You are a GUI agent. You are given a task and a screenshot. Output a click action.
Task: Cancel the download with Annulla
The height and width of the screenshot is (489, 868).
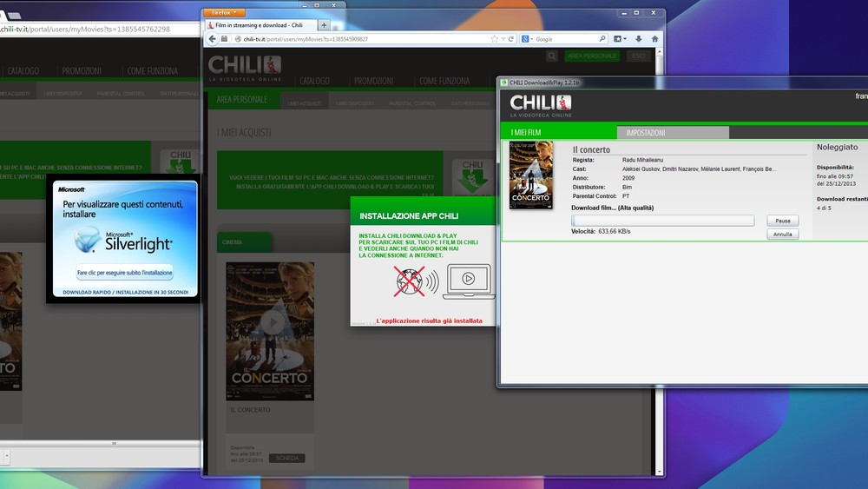tap(782, 235)
